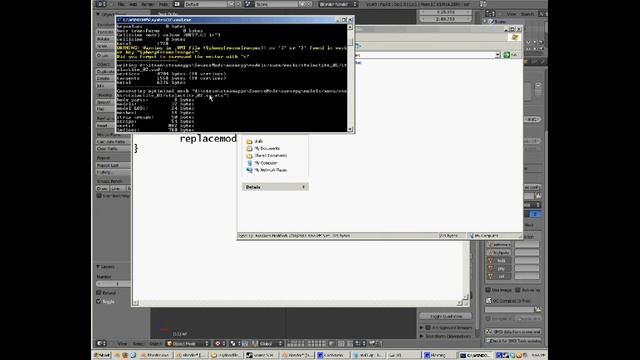
Task: Open the Add menu in Blender
Action: pyautogui.click(x=133, y=4)
